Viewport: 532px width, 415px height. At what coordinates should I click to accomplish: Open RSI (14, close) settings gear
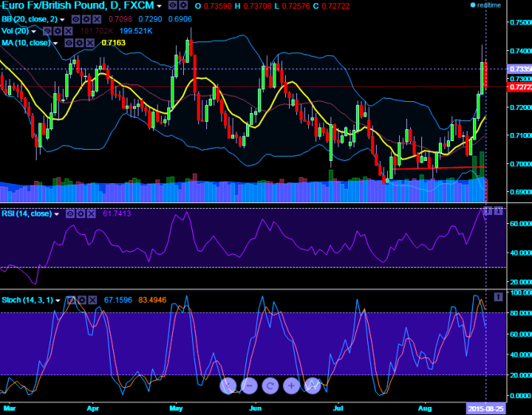pyautogui.click(x=80, y=213)
